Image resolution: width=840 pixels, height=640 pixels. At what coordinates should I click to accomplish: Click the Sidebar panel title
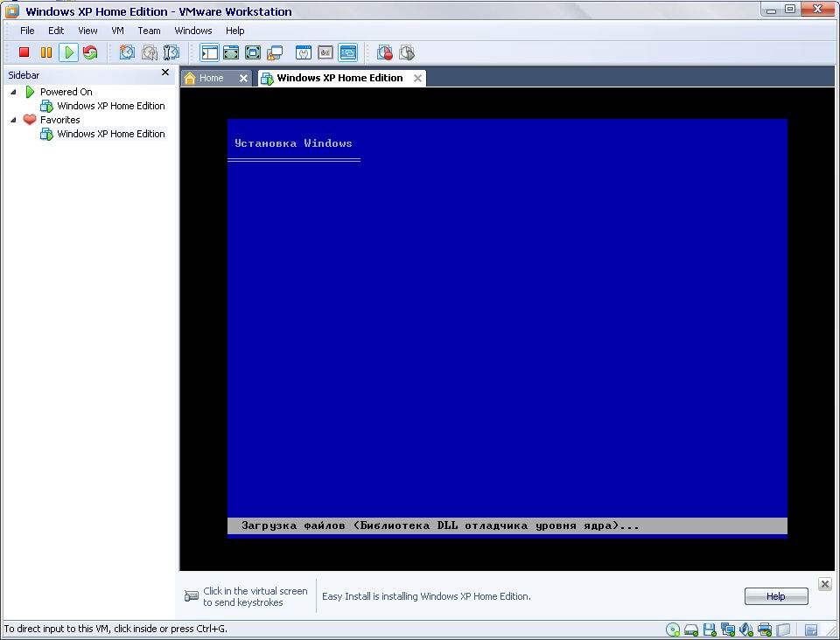tap(24, 75)
